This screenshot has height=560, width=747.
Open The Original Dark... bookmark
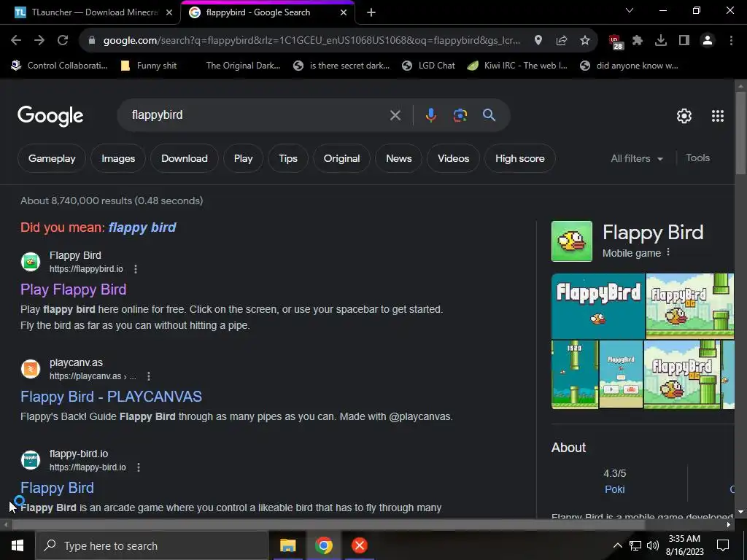(243, 66)
